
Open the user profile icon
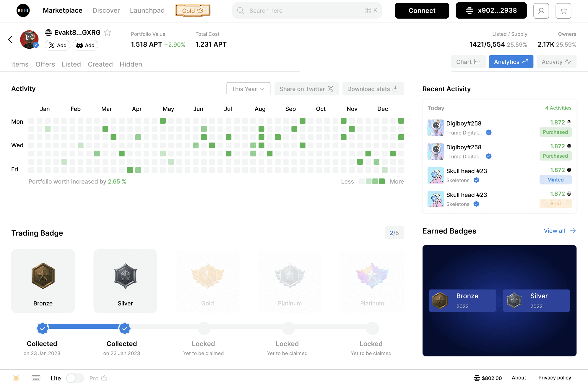(541, 11)
